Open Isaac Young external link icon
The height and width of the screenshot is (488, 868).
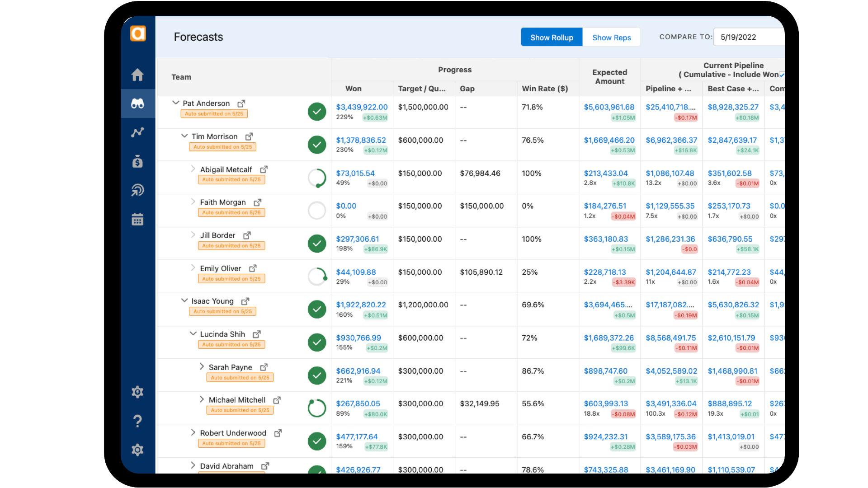(x=245, y=301)
